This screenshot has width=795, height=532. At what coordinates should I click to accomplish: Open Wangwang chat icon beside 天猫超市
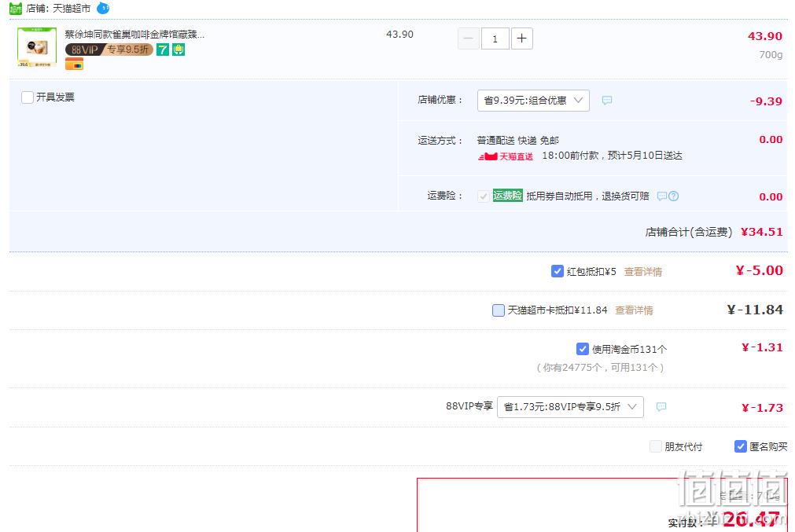(103, 8)
